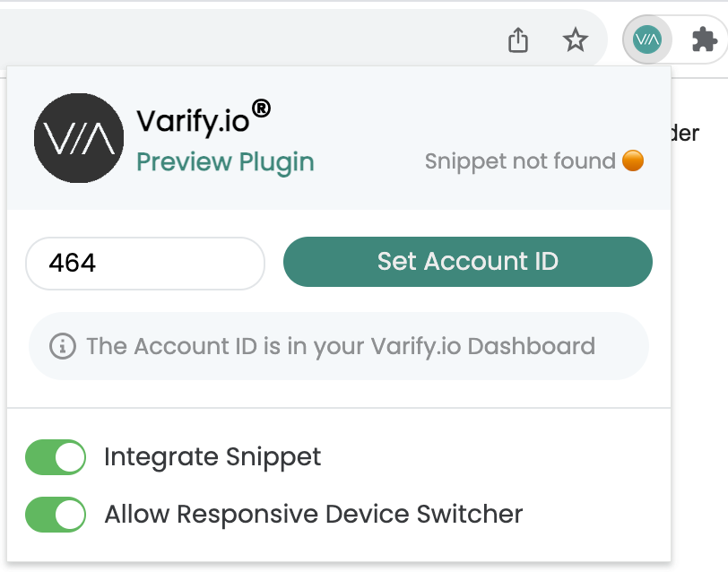The height and width of the screenshot is (572, 728).
Task: Click the Snippet not found status text
Action: point(520,161)
